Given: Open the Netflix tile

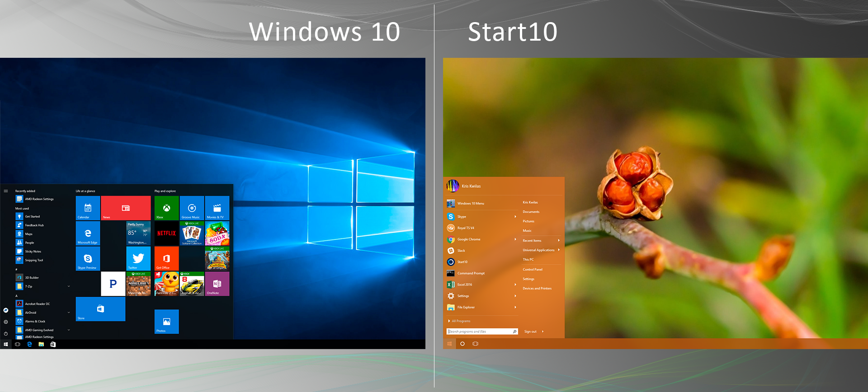Looking at the screenshot, I should 166,233.
